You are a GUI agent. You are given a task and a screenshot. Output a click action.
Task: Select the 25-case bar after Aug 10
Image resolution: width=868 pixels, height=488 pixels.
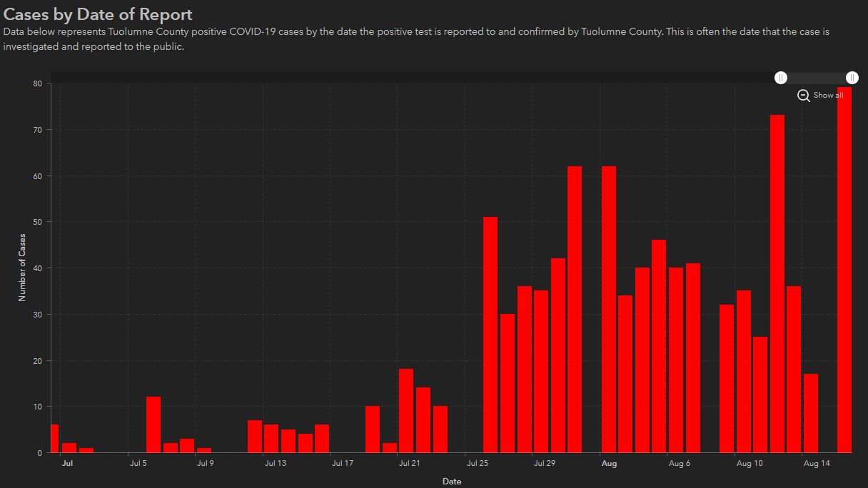tap(760, 395)
